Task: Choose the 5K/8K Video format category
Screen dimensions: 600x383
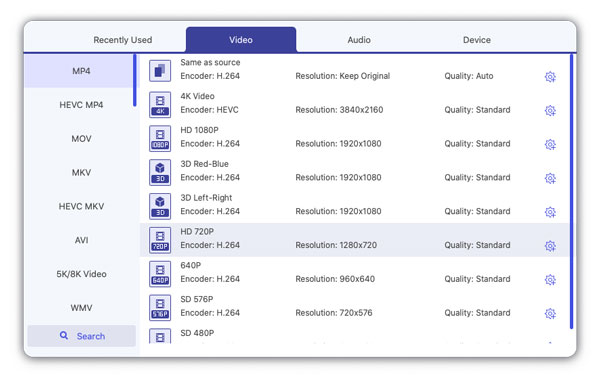Action: pyautogui.click(x=81, y=274)
